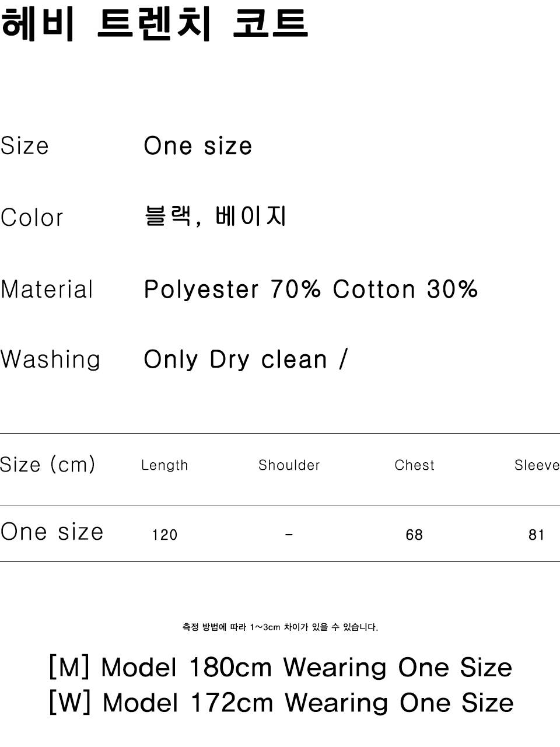Click the "Size" label above Color
560x747 pixels.
pos(24,146)
